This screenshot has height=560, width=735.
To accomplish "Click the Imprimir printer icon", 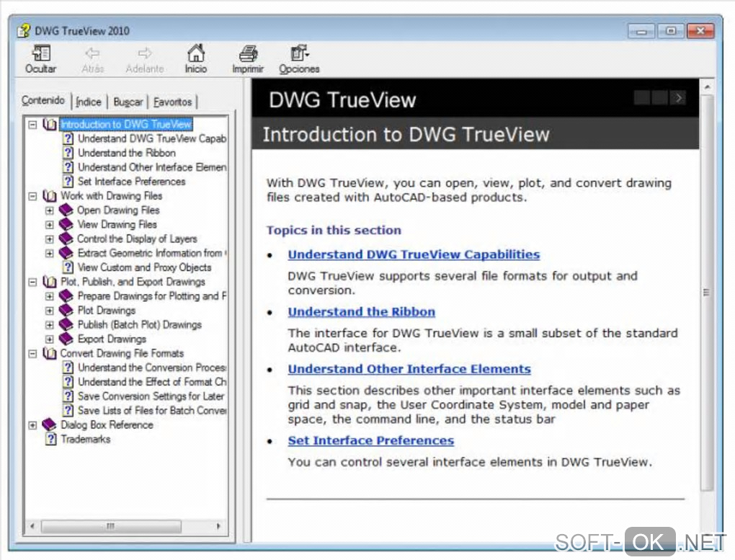I will [x=248, y=53].
